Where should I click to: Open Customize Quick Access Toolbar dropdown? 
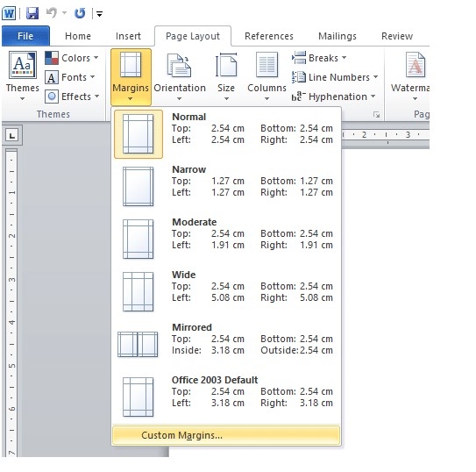click(x=99, y=14)
